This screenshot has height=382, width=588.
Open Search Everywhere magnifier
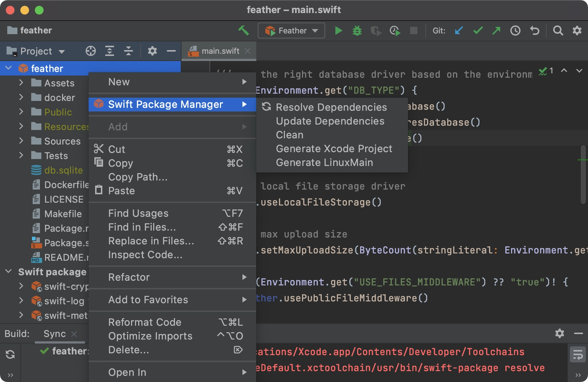tap(558, 31)
